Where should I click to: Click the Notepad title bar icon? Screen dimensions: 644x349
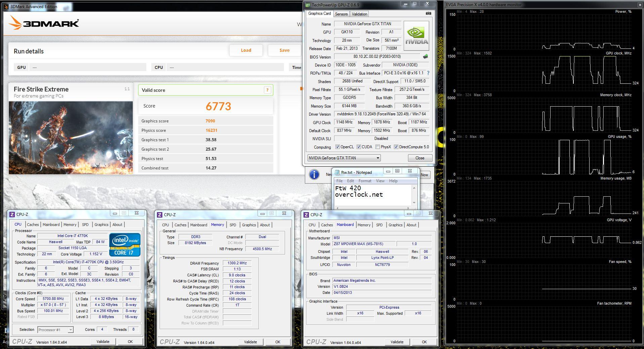click(336, 172)
